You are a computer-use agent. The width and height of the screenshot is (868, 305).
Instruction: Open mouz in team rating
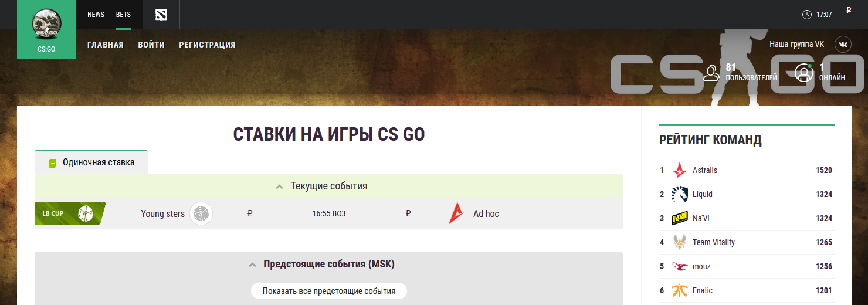701,266
